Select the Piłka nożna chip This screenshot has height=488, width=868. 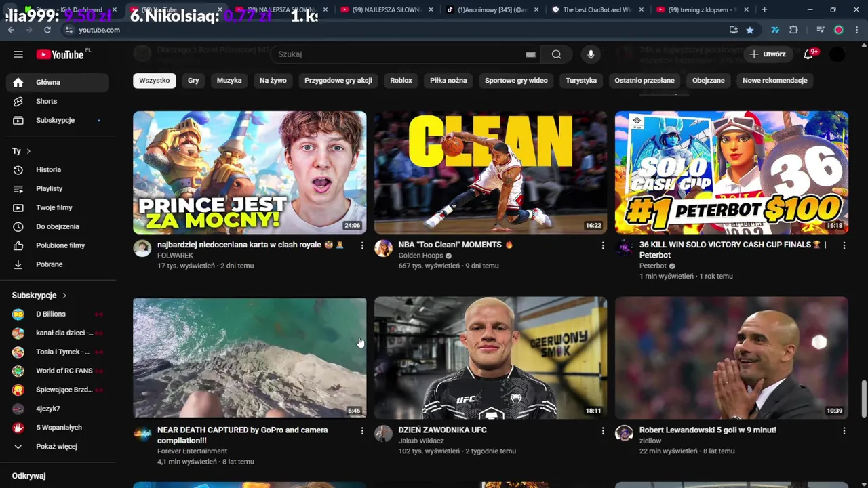(x=448, y=80)
